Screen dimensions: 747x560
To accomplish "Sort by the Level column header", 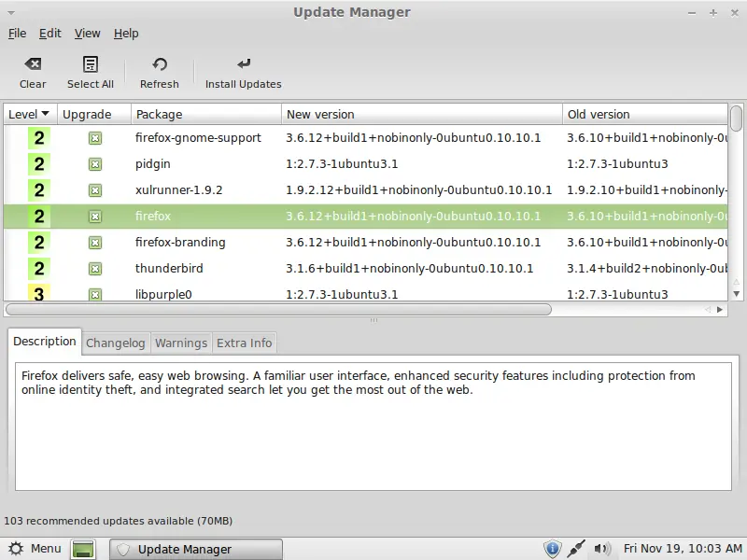I will coord(31,114).
